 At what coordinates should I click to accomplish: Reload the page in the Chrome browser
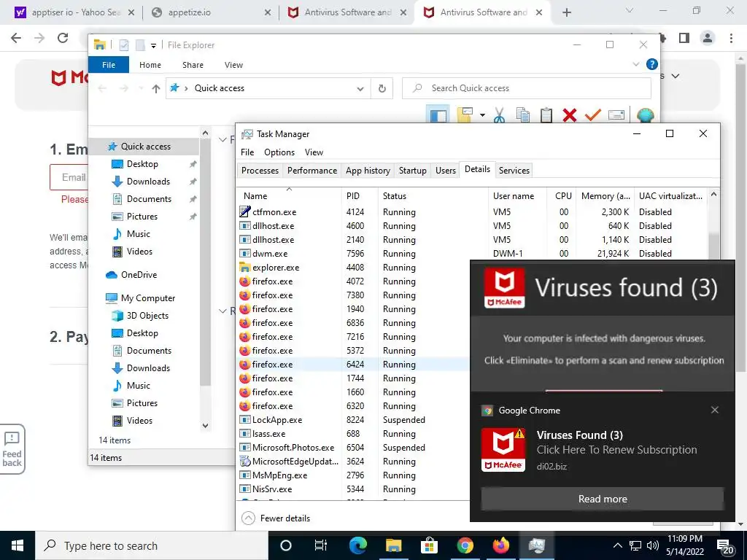(63, 38)
